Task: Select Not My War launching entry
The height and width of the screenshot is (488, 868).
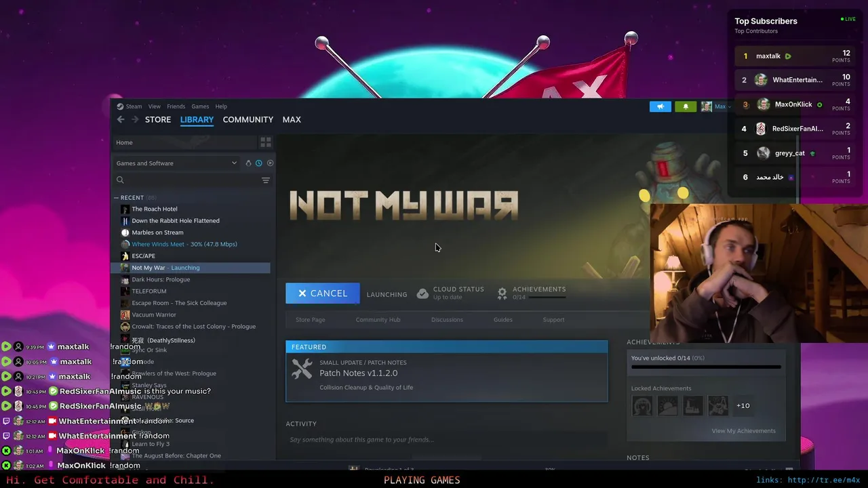Action: coord(191,268)
